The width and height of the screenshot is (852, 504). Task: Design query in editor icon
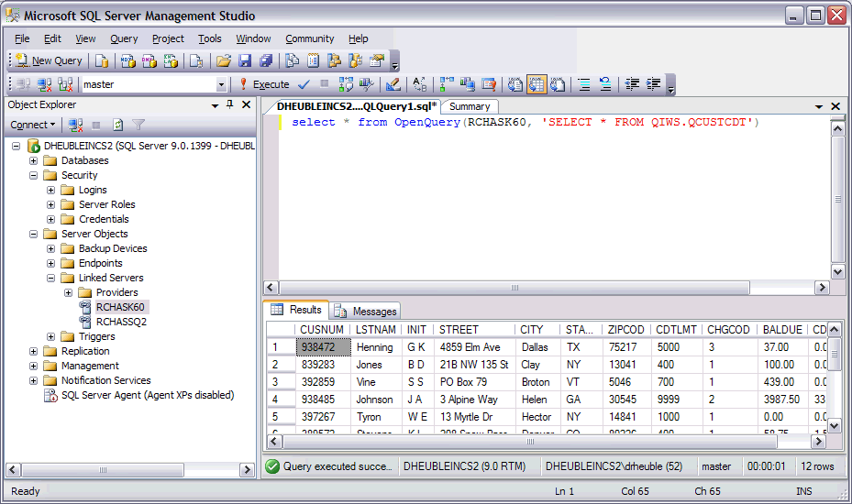click(x=393, y=84)
